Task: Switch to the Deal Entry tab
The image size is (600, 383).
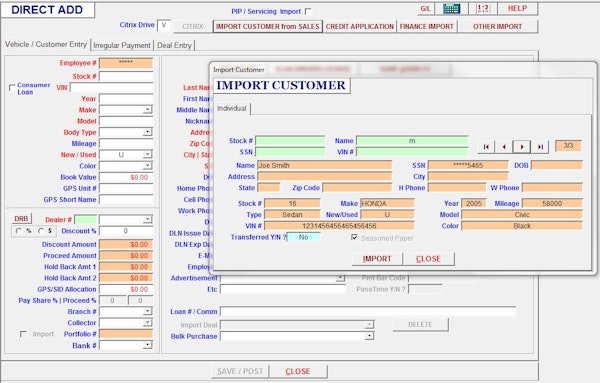Action: [x=174, y=45]
